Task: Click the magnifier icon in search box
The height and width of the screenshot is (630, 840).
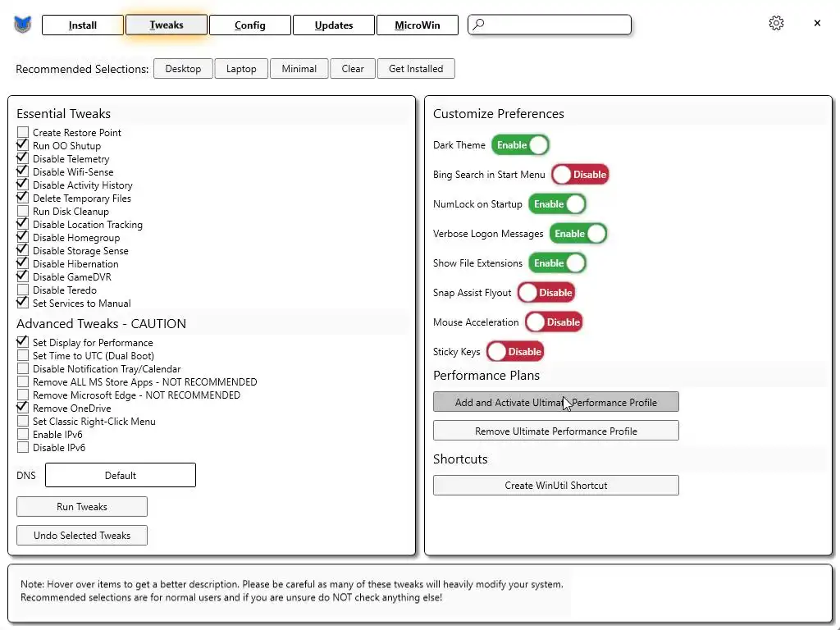Action: coord(478,24)
